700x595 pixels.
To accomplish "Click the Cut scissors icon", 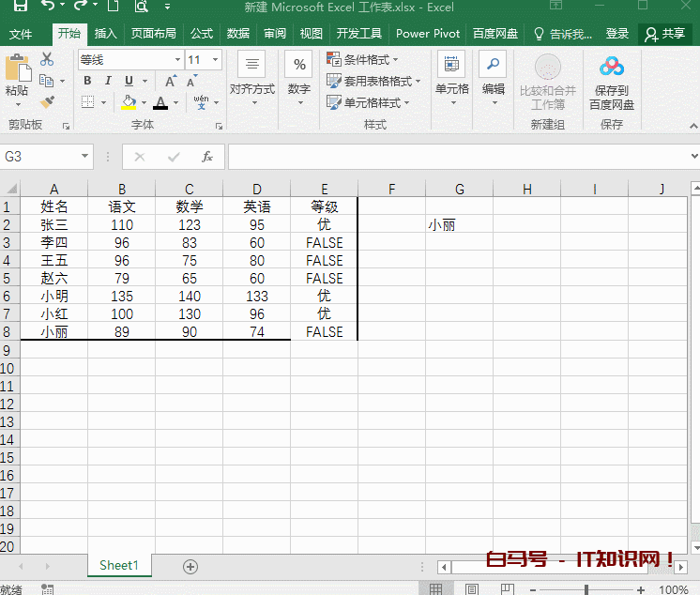I will tap(47, 60).
